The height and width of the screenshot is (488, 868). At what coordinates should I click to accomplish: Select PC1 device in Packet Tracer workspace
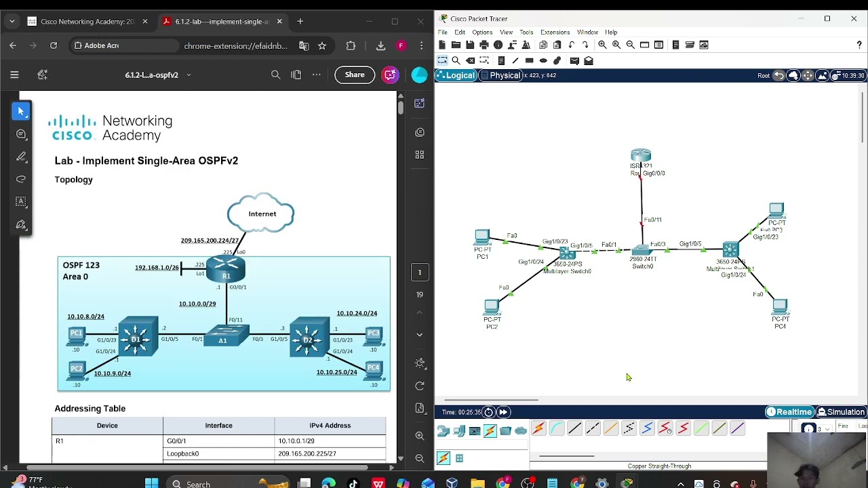(x=482, y=239)
